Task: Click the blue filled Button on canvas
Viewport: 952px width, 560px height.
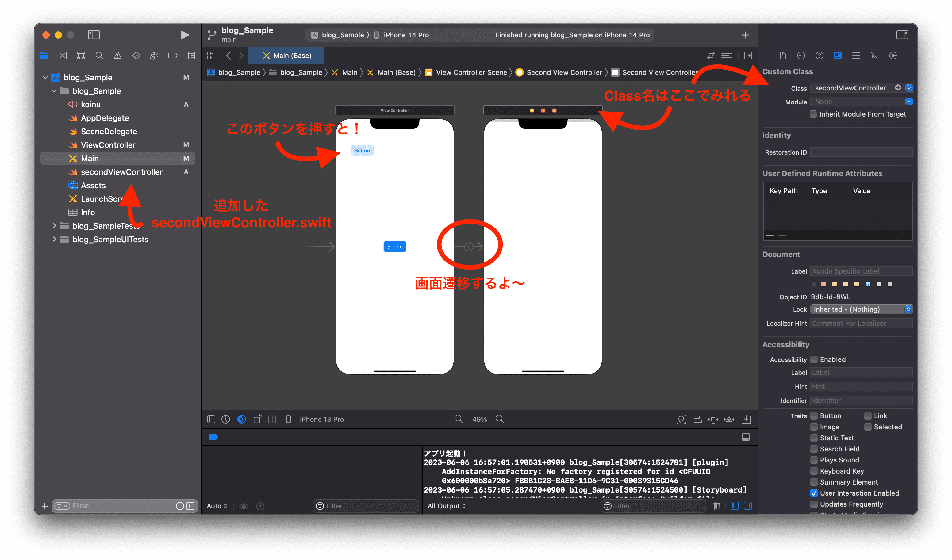Action: pyautogui.click(x=395, y=246)
